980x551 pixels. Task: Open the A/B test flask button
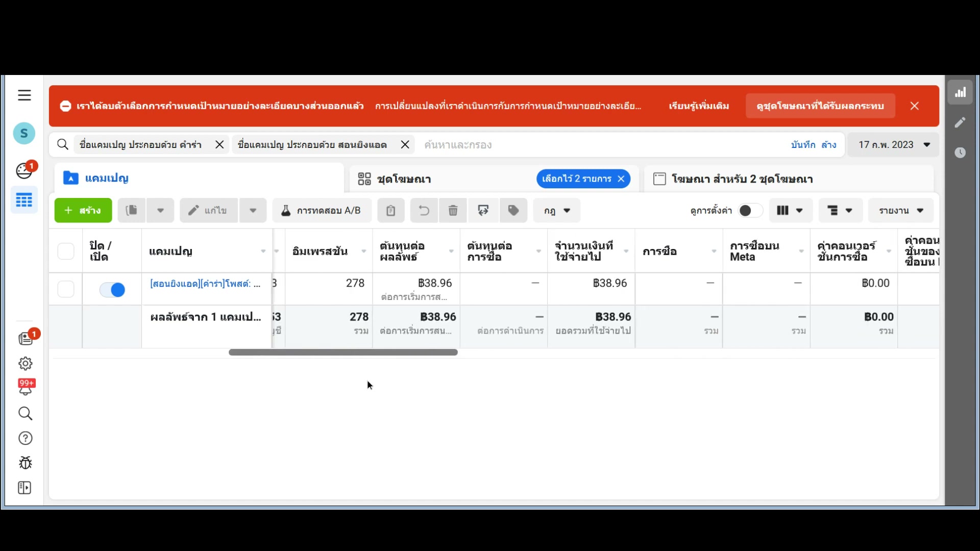coord(322,211)
